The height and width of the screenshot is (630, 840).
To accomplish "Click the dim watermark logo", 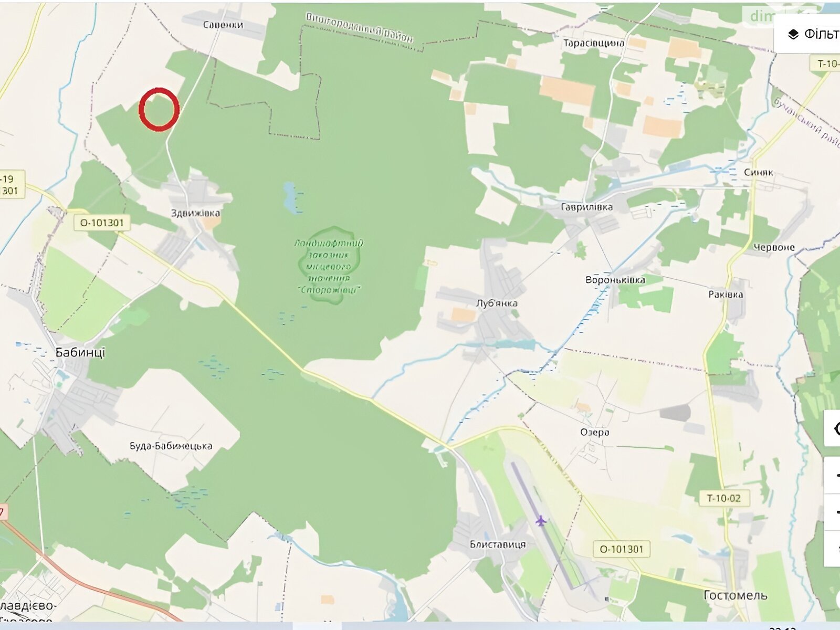I will click(762, 16).
